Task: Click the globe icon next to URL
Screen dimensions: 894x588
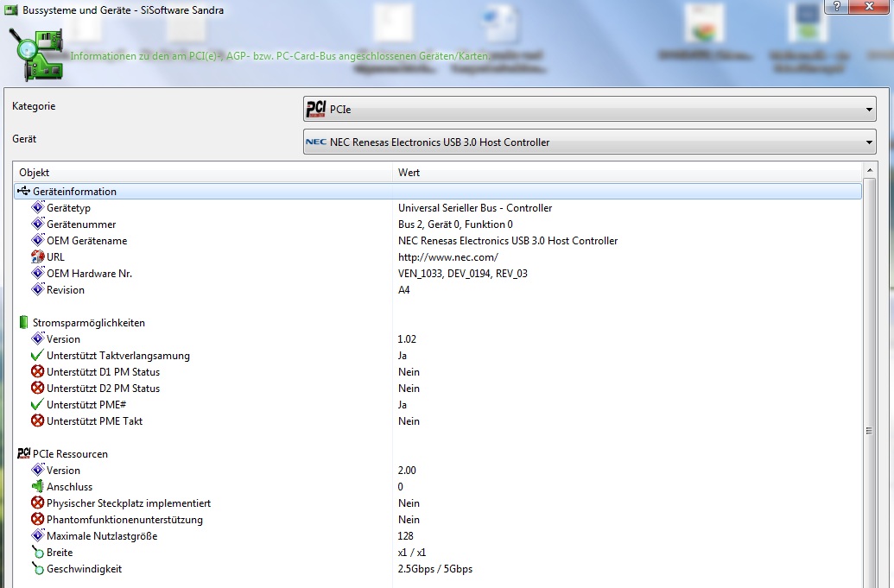Action: point(38,257)
